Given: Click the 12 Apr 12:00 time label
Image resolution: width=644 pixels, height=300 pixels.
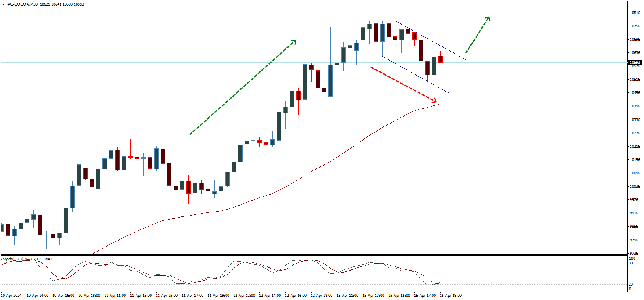Looking at the screenshot, I should pos(244,296).
